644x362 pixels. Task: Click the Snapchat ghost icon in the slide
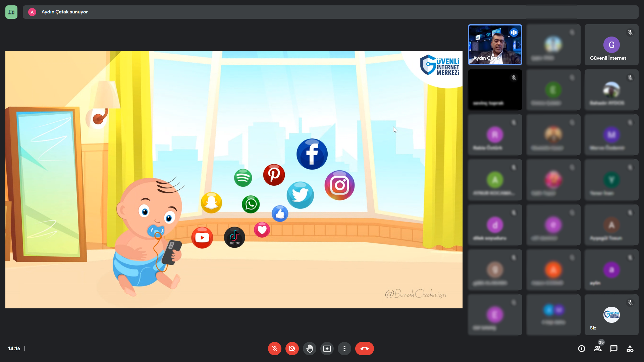211,202
